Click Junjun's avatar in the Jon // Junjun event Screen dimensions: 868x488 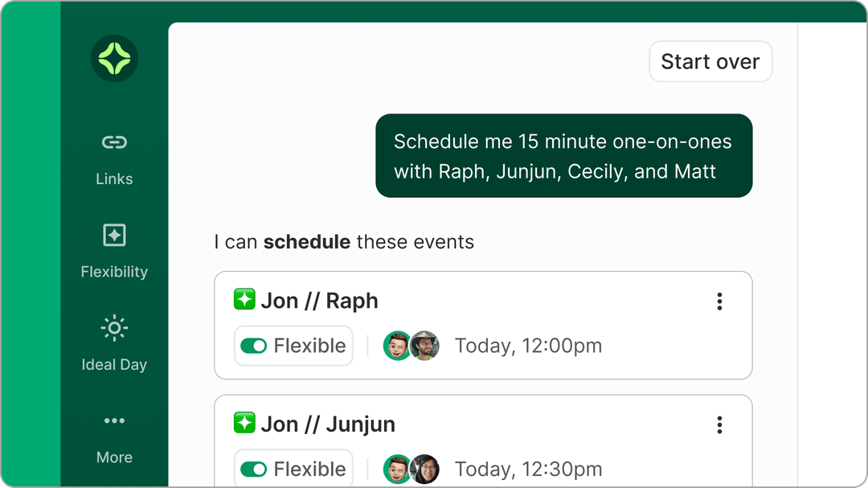[x=425, y=469]
